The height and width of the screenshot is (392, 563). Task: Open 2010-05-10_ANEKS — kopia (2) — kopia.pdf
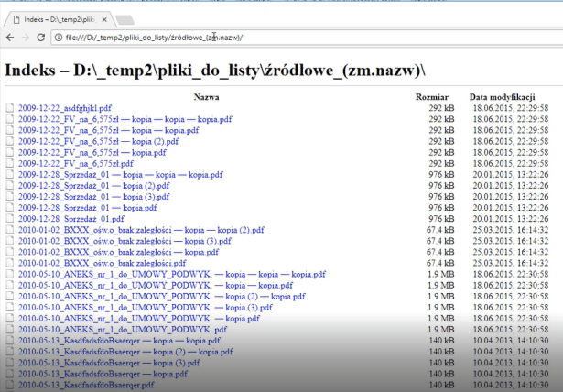point(162,297)
